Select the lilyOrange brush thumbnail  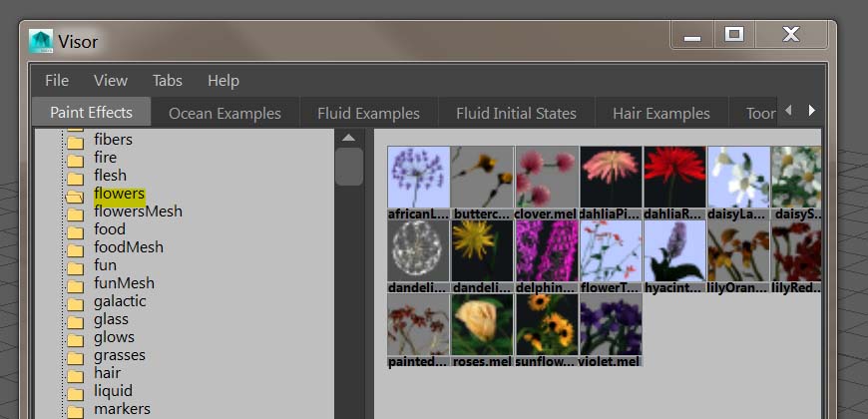(739, 250)
